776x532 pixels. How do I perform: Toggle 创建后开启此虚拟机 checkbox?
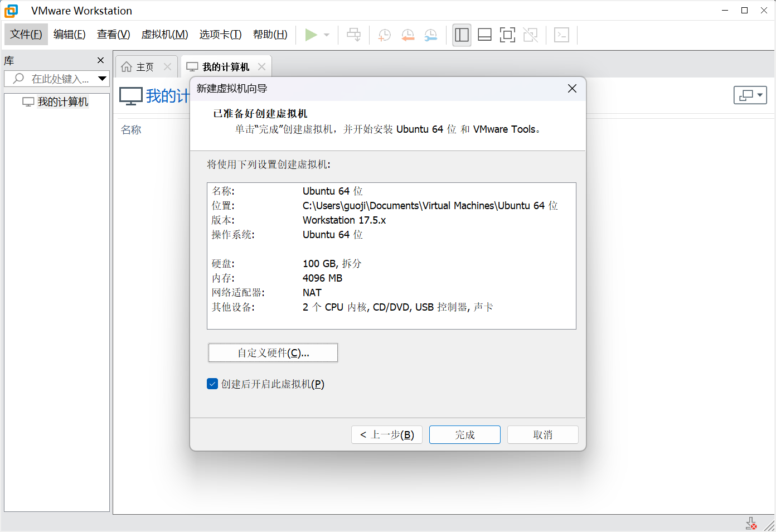(212, 384)
